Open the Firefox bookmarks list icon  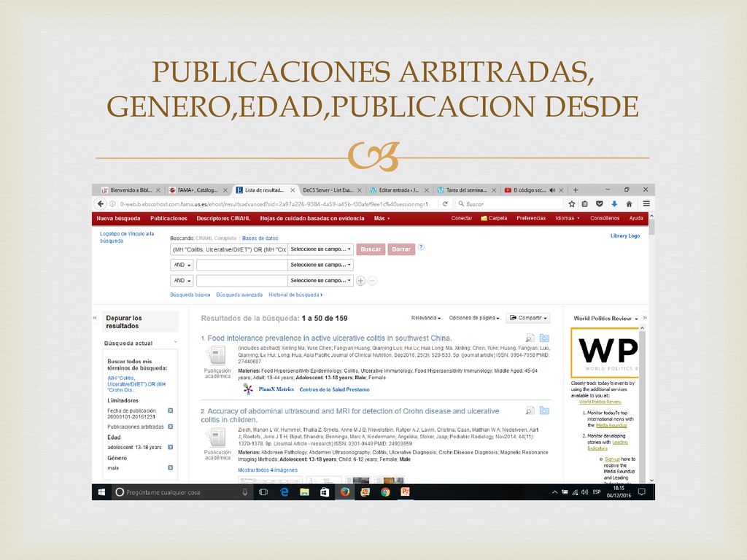[585, 204]
